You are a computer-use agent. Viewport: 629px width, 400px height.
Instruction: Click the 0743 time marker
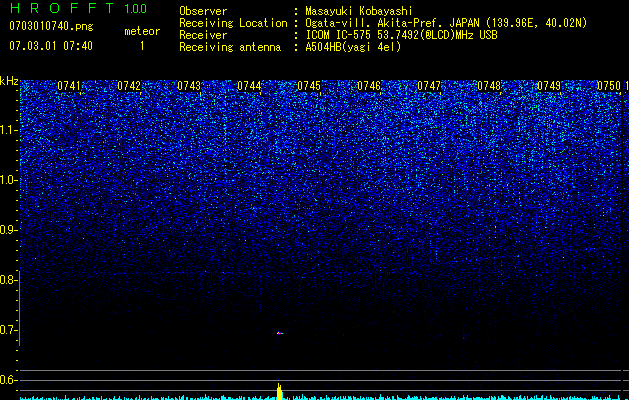click(189, 86)
